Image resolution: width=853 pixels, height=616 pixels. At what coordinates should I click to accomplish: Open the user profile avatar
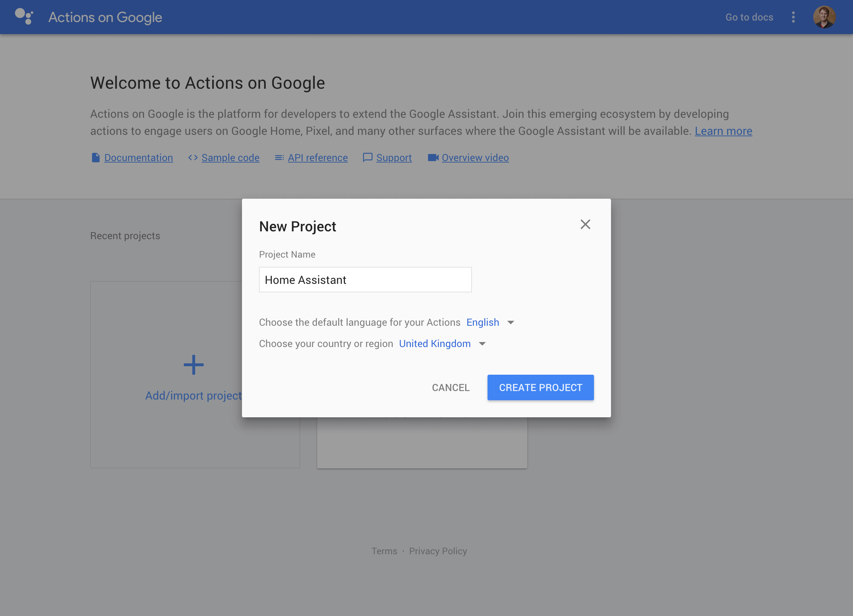coord(824,17)
